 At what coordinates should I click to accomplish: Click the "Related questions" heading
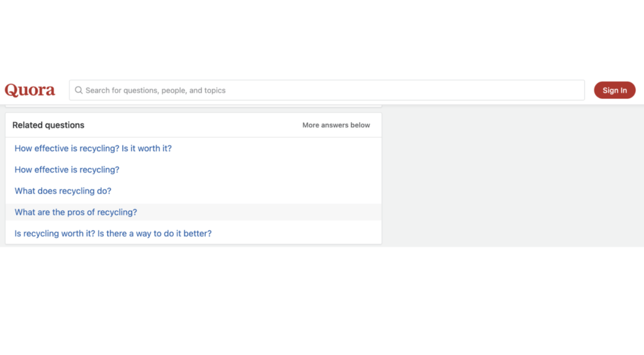(x=48, y=125)
